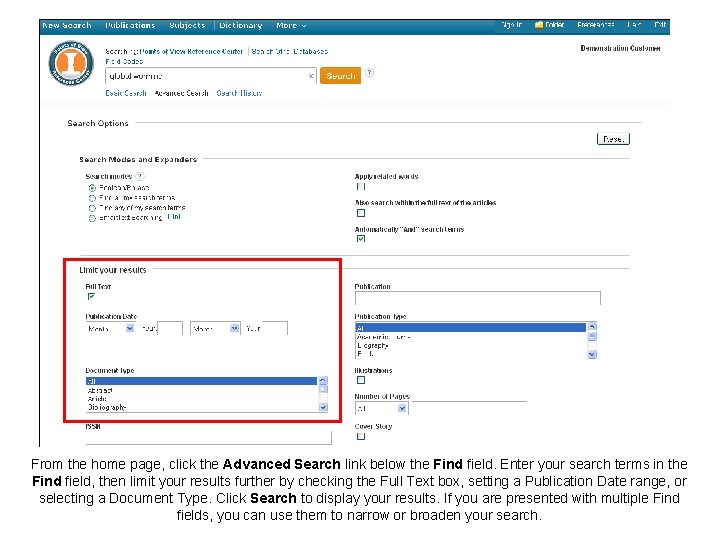
Task: Click the Publication input field
Action: pyautogui.click(x=478, y=298)
